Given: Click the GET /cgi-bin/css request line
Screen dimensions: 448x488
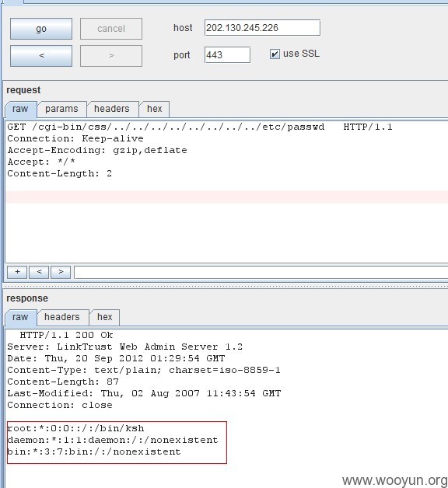Looking at the screenshot, I should [x=200, y=127].
